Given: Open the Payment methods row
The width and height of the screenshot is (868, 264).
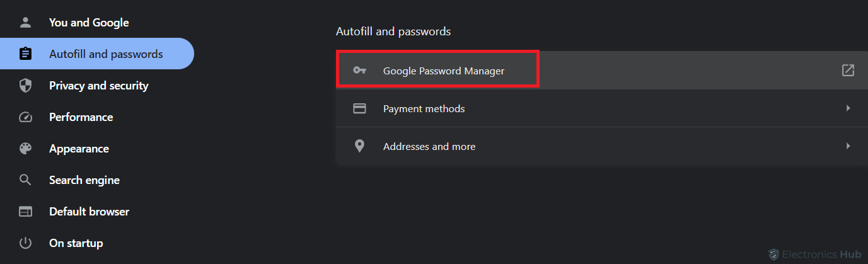Looking at the screenshot, I should (x=602, y=108).
